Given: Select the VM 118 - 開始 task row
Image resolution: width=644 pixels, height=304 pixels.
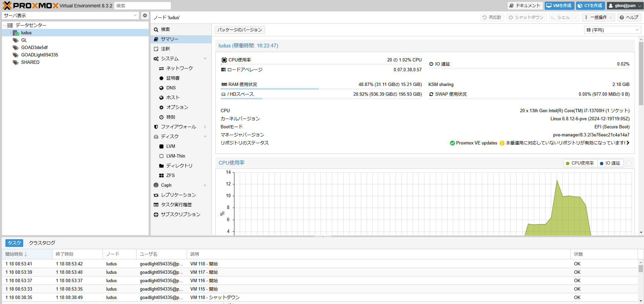Looking at the screenshot, I should (x=320, y=264).
